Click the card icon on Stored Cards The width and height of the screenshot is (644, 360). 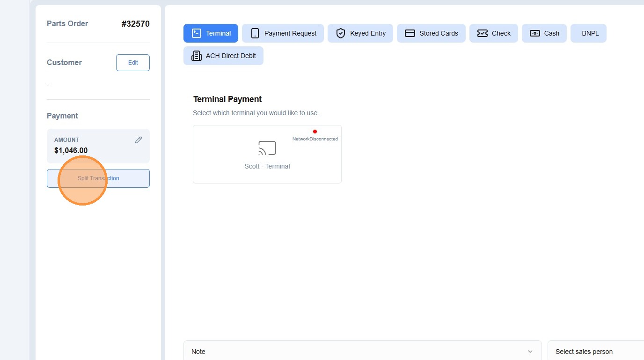[410, 33]
